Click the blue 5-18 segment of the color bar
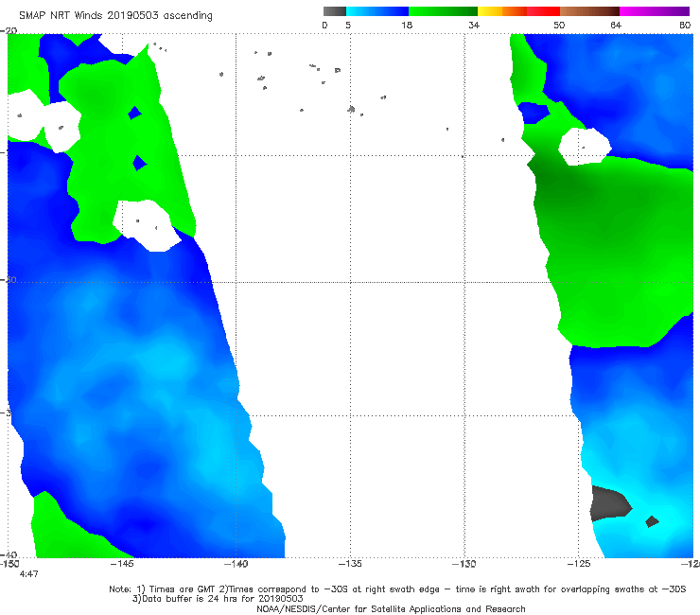 tap(377, 11)
